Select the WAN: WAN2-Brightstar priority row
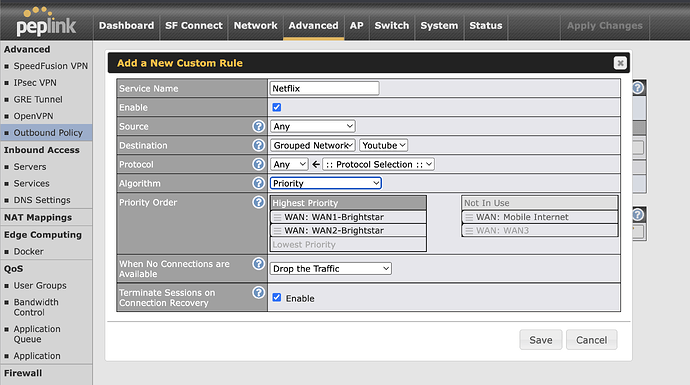The width and height of the screenshot is (690, 385). [x=348, y=231]
